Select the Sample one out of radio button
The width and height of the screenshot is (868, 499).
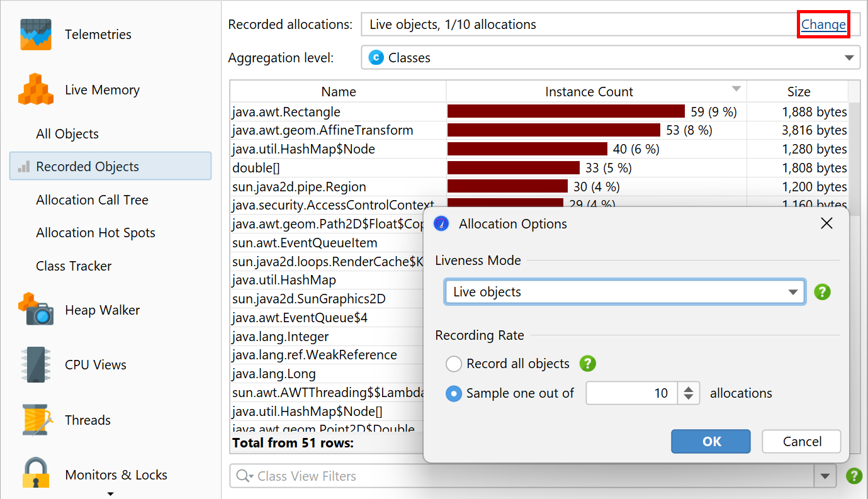click(x=454, y=393)
